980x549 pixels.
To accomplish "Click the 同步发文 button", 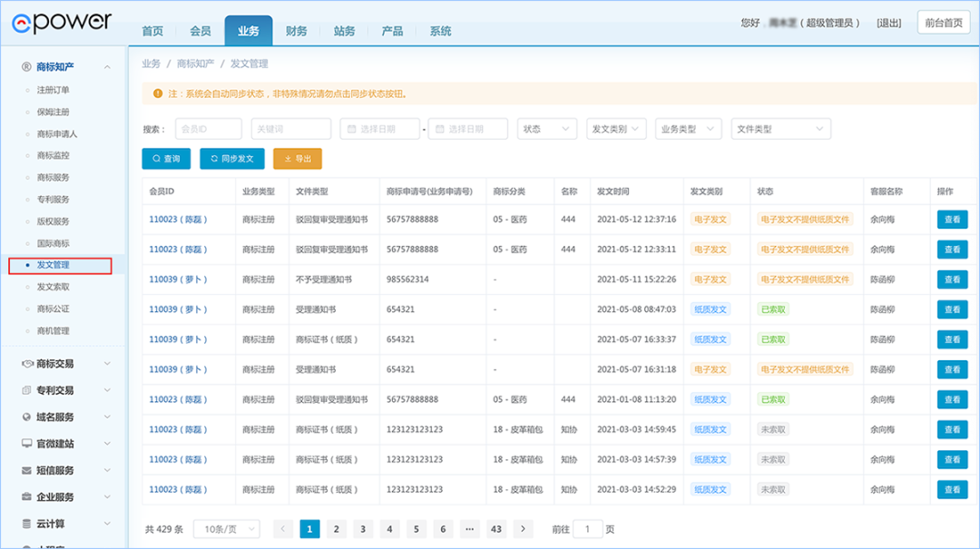I will pos(232,159).
